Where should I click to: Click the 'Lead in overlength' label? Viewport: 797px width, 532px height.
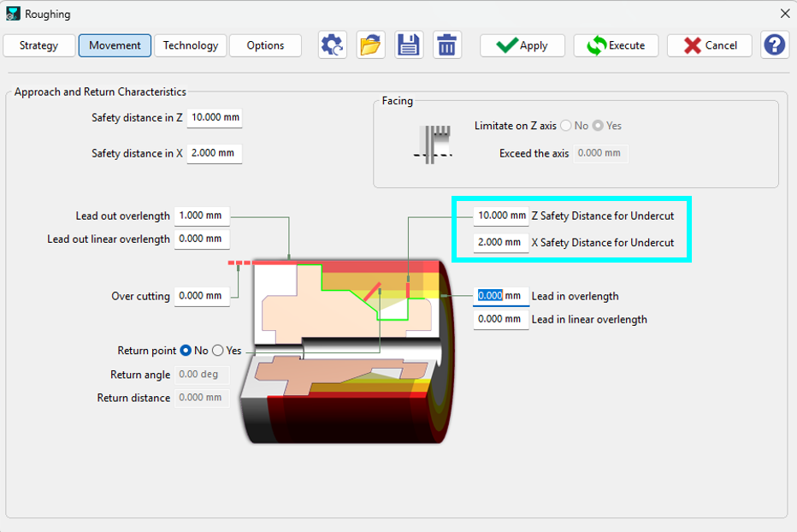tap(575, 297)
